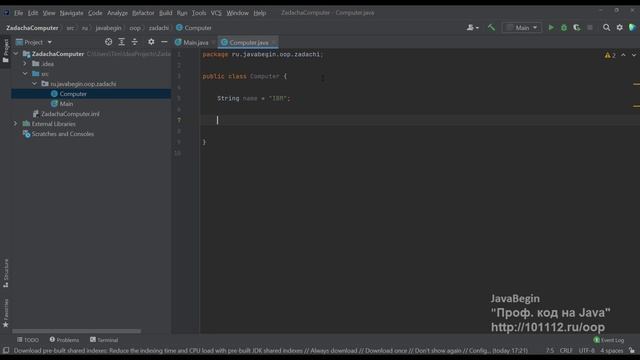Open Project panel options gear icon
Screen dimensions: 640x360
[151, 42]
